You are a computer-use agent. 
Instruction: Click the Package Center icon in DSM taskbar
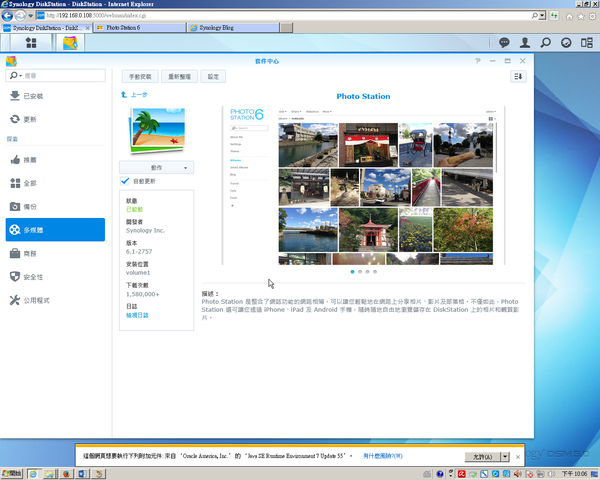coord(69,43)
